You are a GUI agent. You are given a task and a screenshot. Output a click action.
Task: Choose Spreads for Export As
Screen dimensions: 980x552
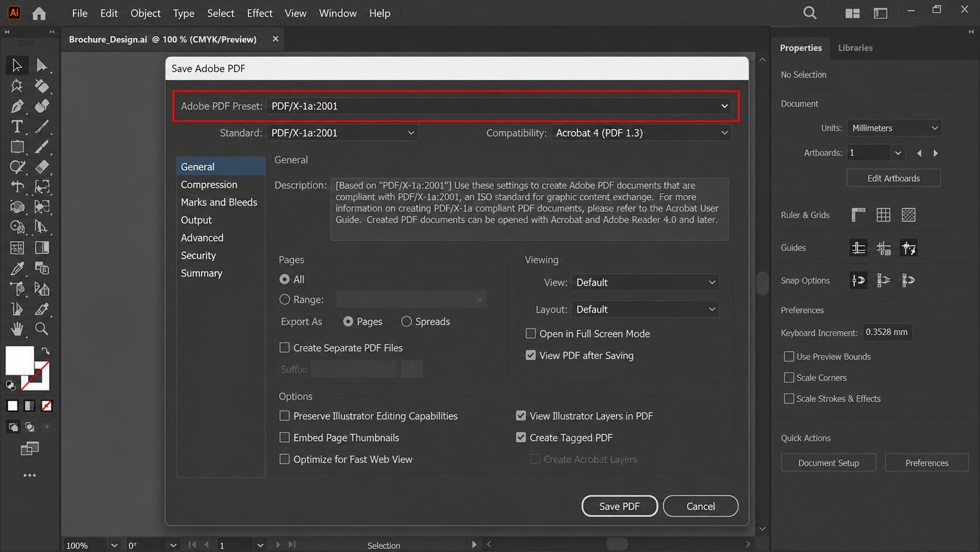click(x=406, y=321)
